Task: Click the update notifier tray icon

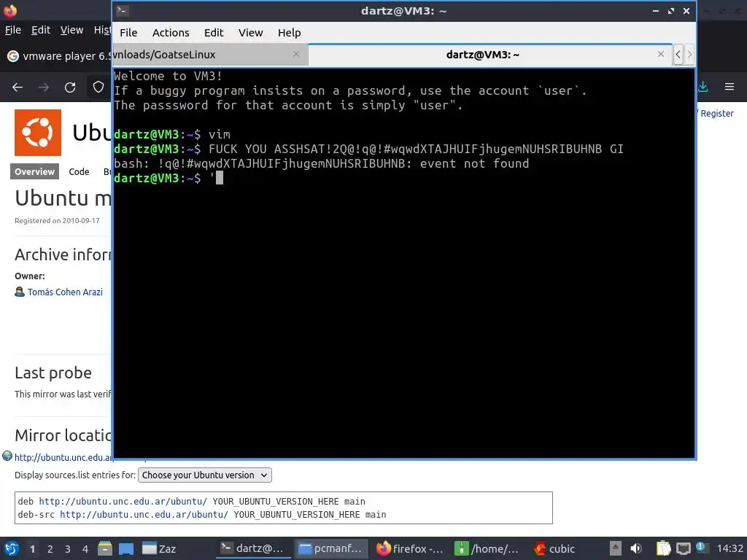Action: 701,548
